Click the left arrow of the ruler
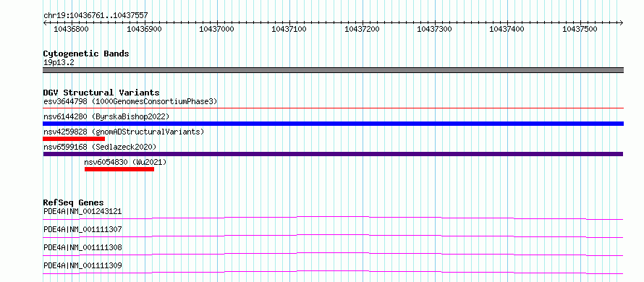Viewport: 644px width, 282px height. (45, 22)
